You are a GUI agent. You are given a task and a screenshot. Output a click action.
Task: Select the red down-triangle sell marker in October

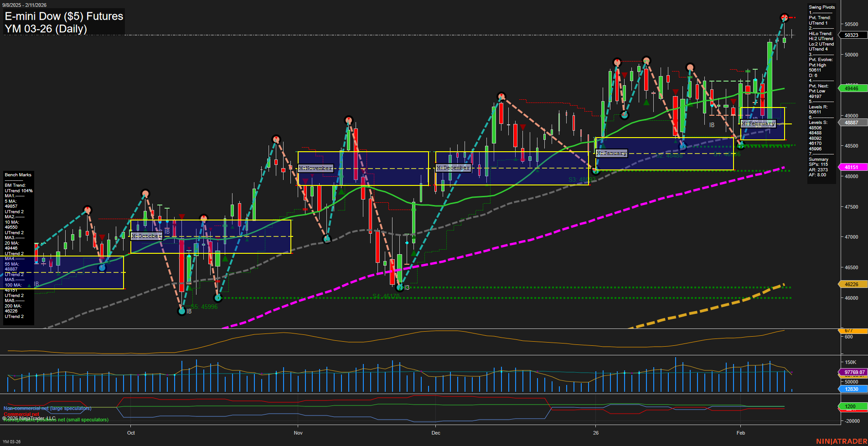[x=182, y=216]
